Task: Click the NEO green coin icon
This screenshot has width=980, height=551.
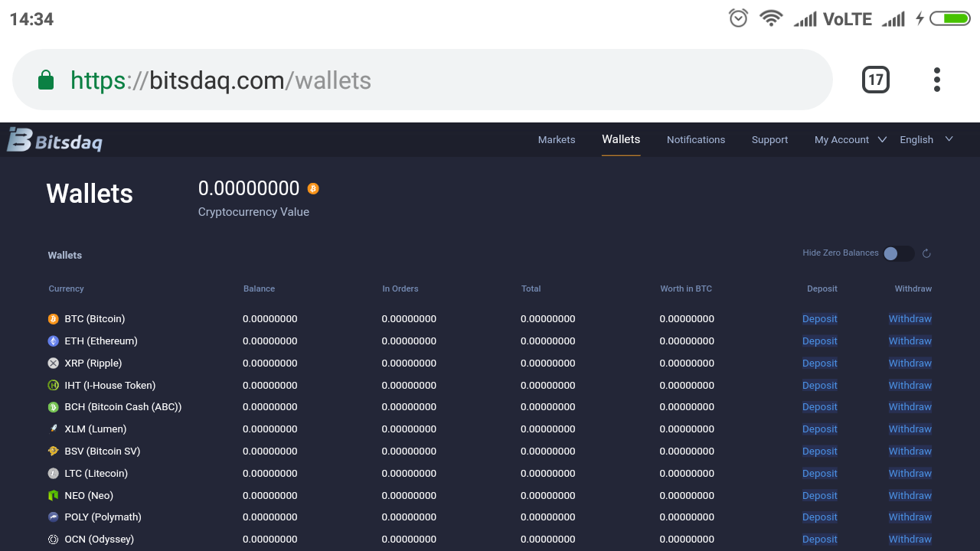Action: (x=53, y=495)
